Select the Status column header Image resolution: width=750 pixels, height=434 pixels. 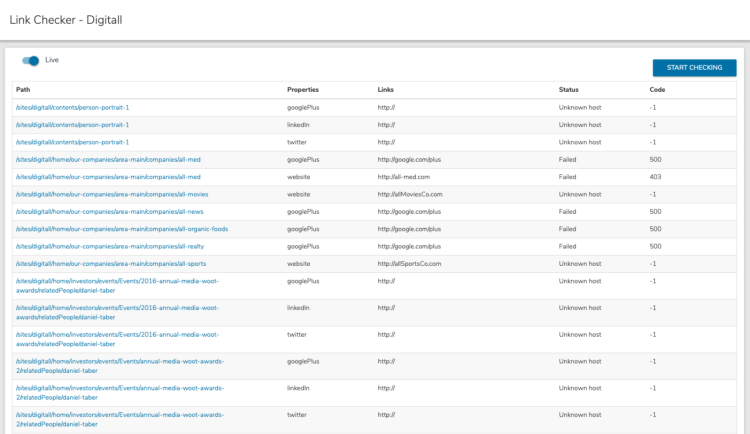(x=568, y=90)
